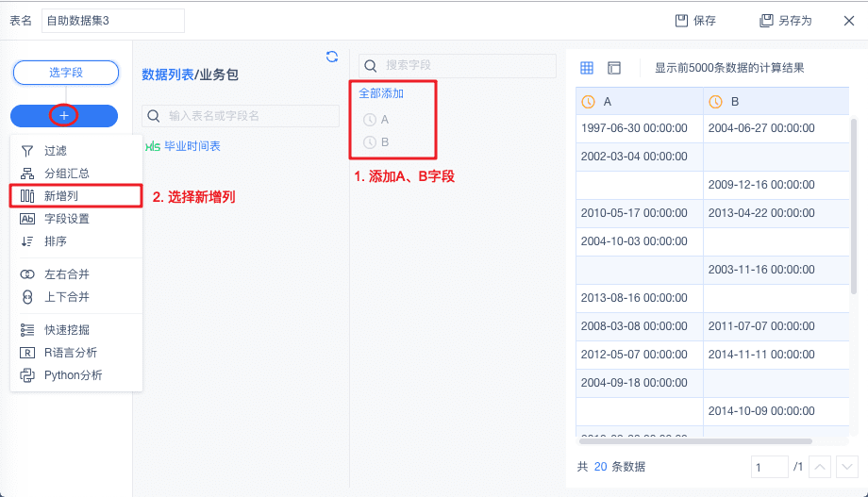Viewport: 868px width, 497px height.
Task: Click the plus add-step button
Action: click(64, 116)
